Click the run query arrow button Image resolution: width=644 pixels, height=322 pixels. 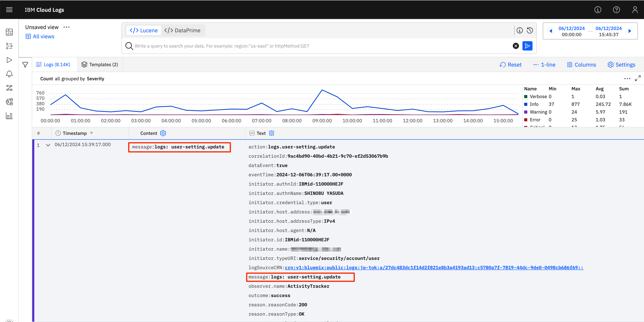click(x=527, y=46)
